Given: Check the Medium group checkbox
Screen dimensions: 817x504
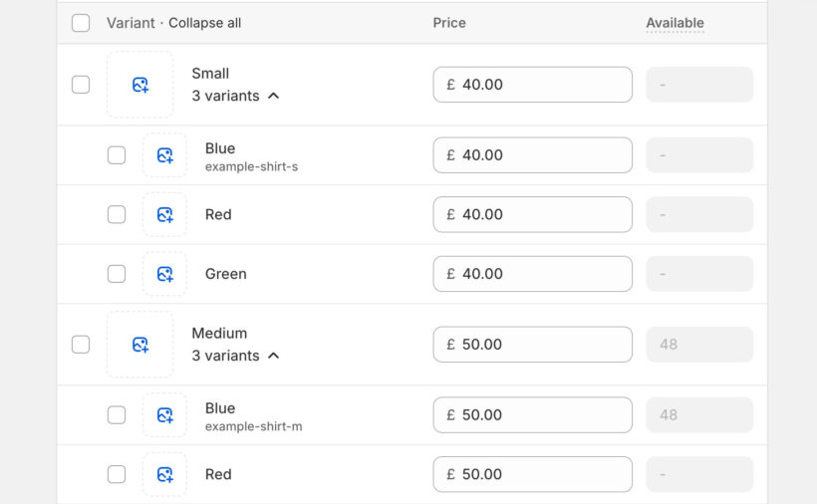Looking at the screenshot, I should point(81,345).
